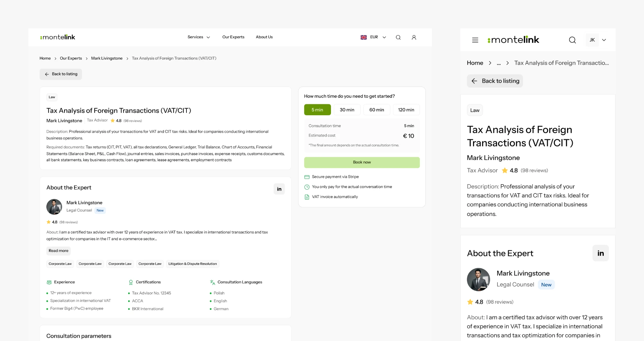644x341 pixels.
Task: Click the clock icon beside pay-per-time note
Action: click(x=307, y=187)
